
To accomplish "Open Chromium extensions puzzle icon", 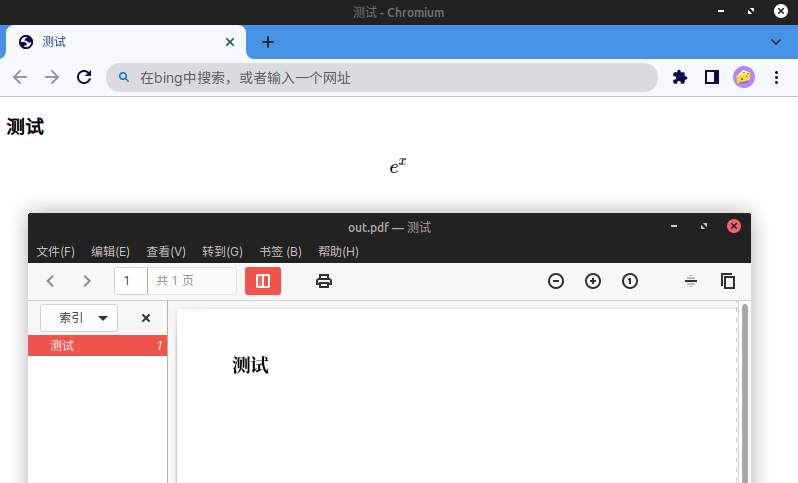I will point(680,77).
